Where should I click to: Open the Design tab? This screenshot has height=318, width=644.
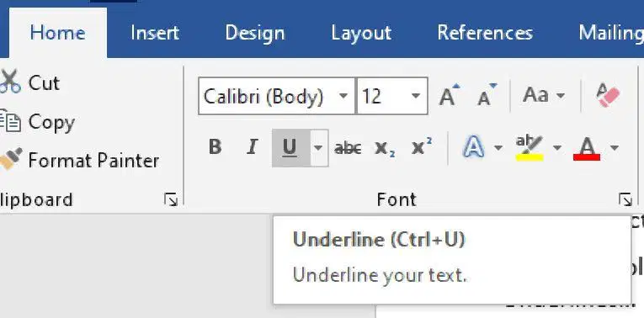(255, 33)
